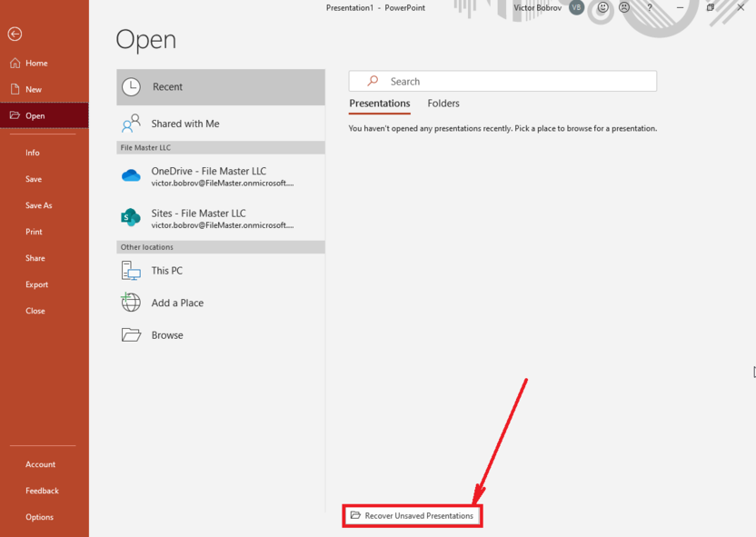Open the Export page

(x=45, y=285)
